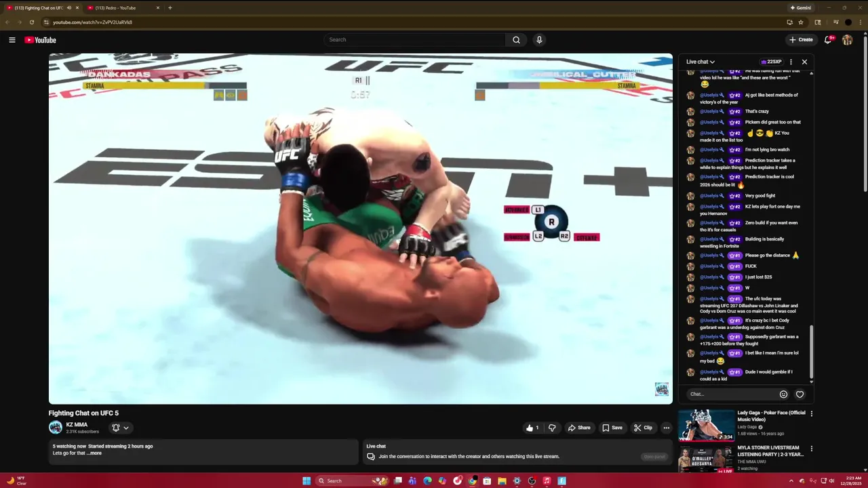Mute the Fighting Chat tab audio

[68, 7]
